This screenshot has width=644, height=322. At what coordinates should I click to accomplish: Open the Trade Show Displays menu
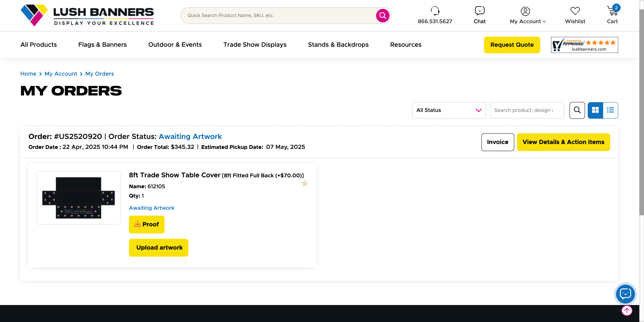[x=254, y=45]
